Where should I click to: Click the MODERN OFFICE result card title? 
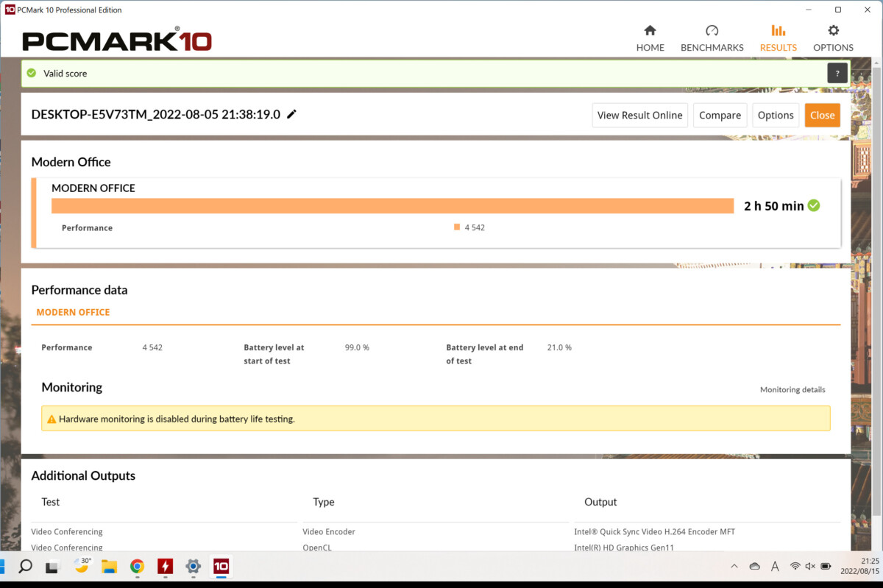(93, 188)
